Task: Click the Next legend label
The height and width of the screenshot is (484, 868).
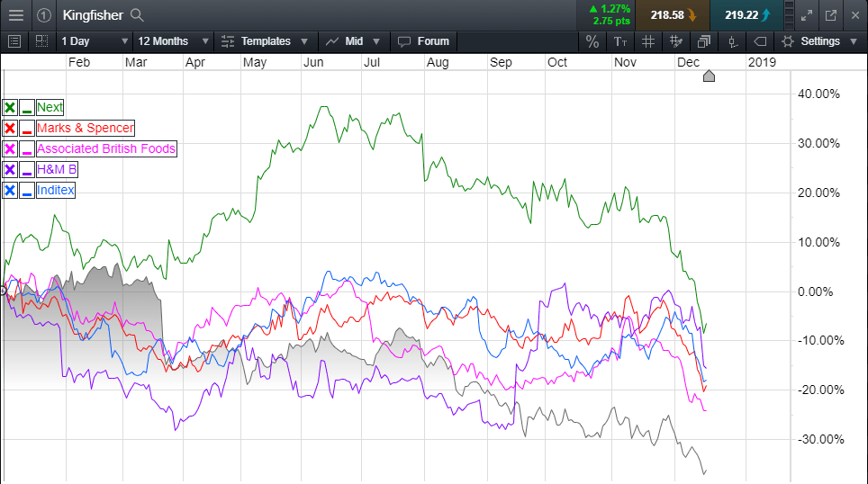Action: tap(50, 107)
